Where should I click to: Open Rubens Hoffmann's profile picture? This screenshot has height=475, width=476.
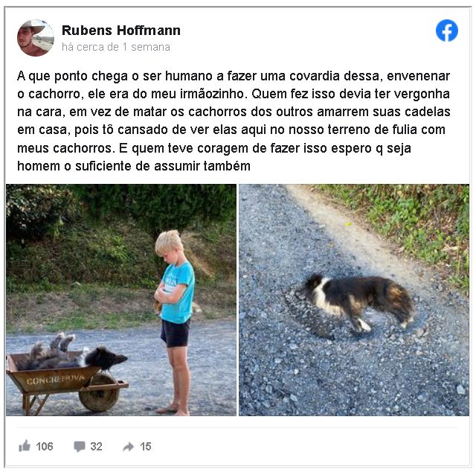36,38
